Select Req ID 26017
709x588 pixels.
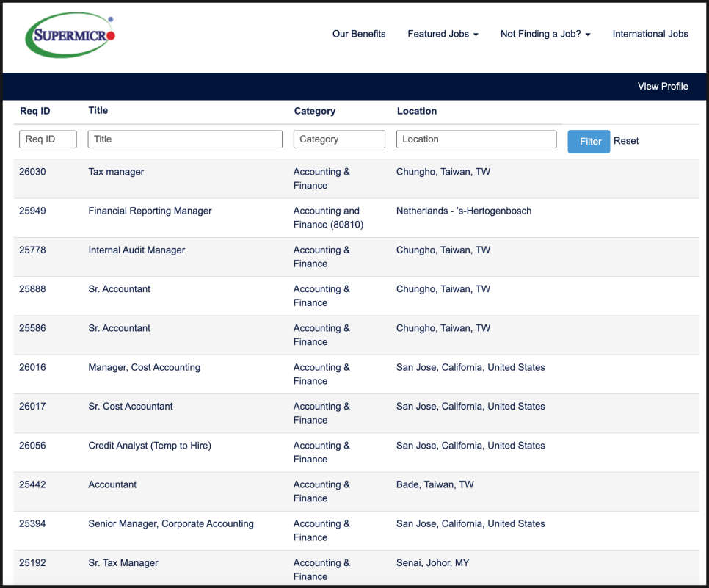32,407
